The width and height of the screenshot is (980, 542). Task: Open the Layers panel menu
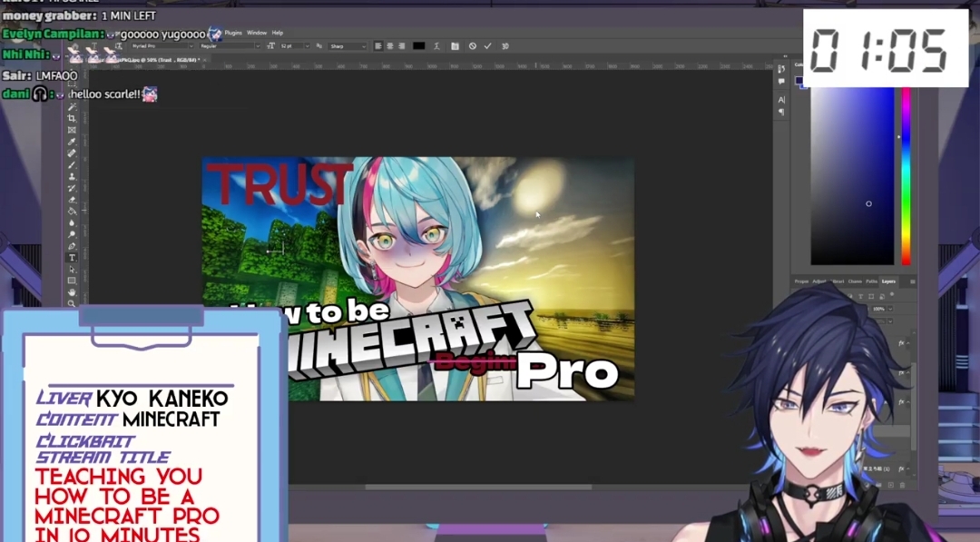(913, 282)
